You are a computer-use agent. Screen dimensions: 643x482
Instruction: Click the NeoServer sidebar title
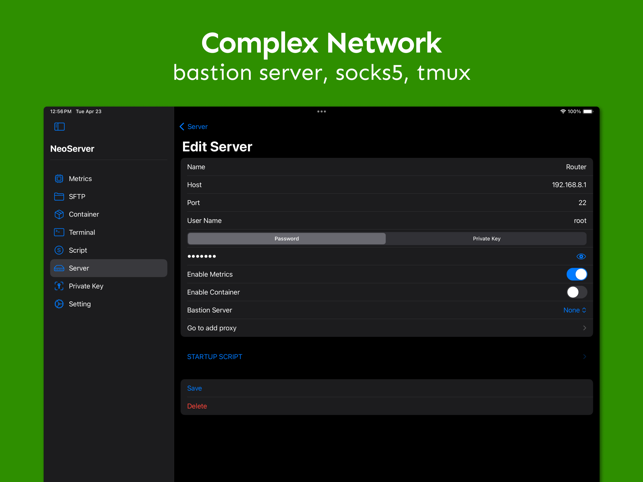(x=72, y=149)
